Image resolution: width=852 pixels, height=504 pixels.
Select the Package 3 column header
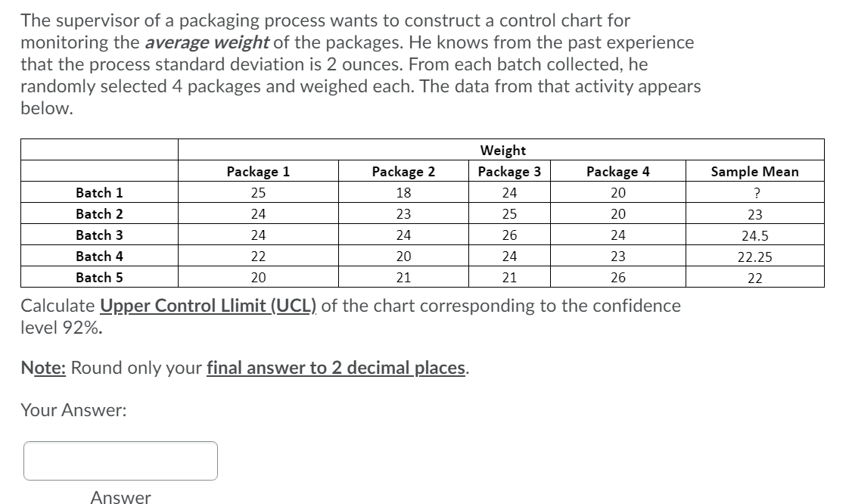point(508,171)
